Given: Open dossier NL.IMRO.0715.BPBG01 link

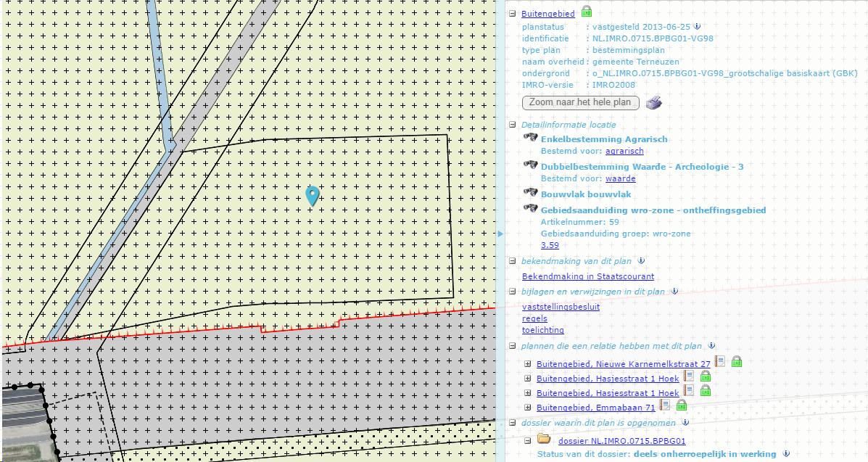Looking at the screenshot, I should click(622, 441).
